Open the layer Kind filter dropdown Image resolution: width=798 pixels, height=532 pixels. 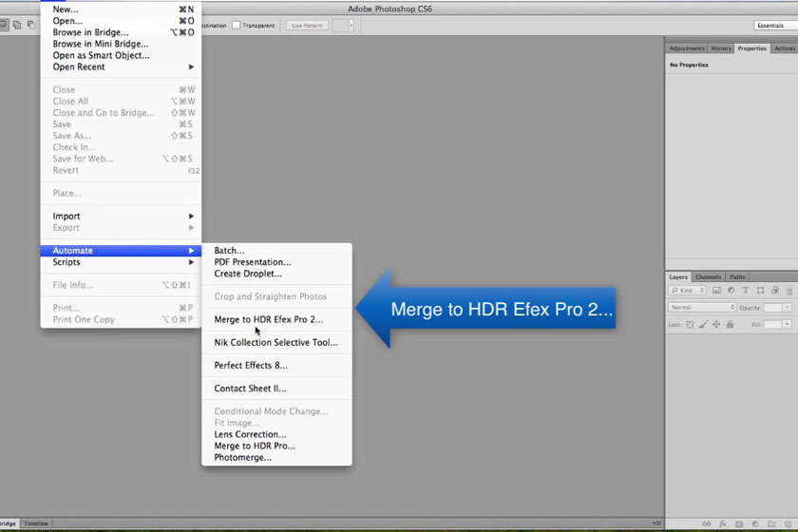tap(687, 290)
